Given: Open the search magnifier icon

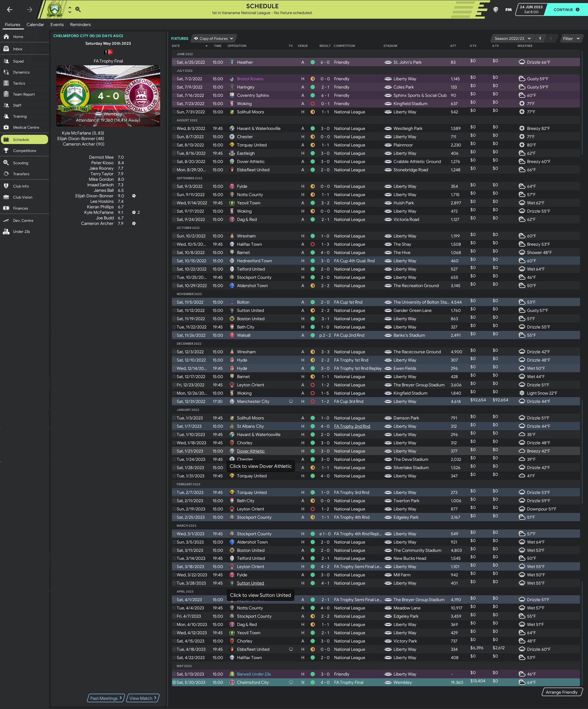Looking at the screenshot, I should (x=78, y=9).
